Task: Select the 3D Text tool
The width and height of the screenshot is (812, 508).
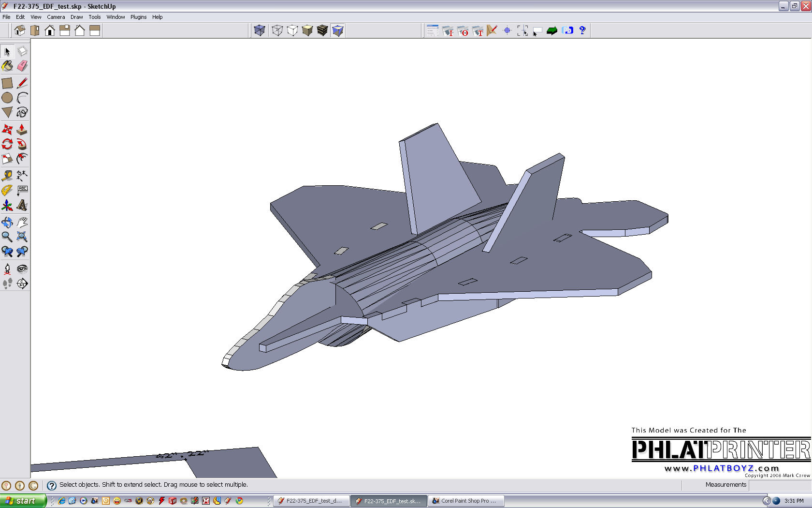Action: pyautogui.click(x=22, y=205)
